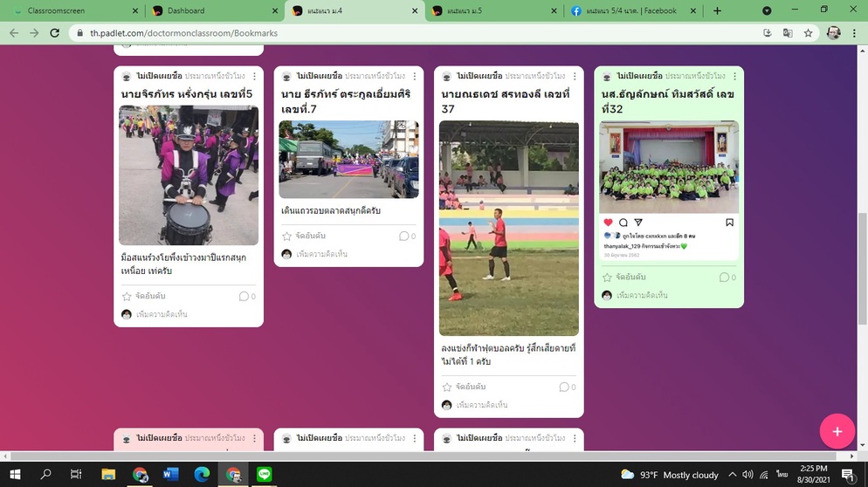Rate นาย ธีรภัทร์ post with star
This screenshot has height=487, width=868.
pos(286,237)
